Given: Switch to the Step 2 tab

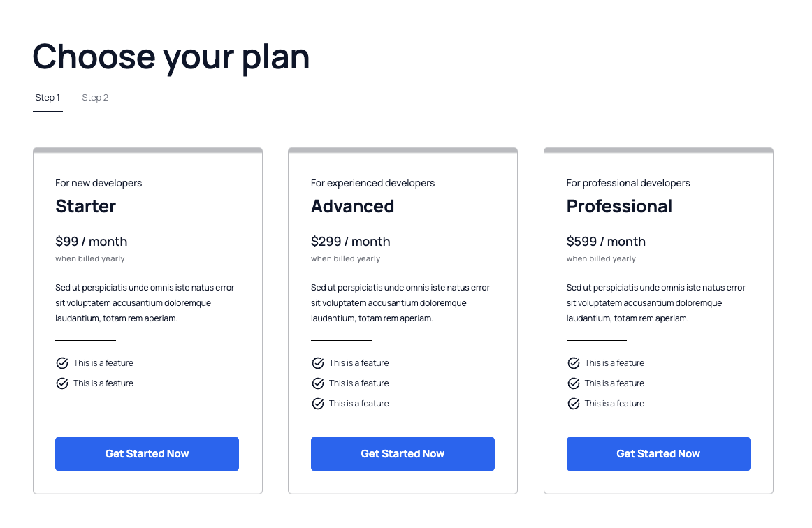Looking at the screenshot, I should point(95,97).
